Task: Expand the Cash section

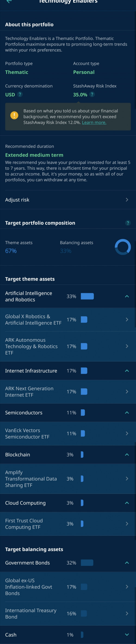Action: tap(127, 634)
